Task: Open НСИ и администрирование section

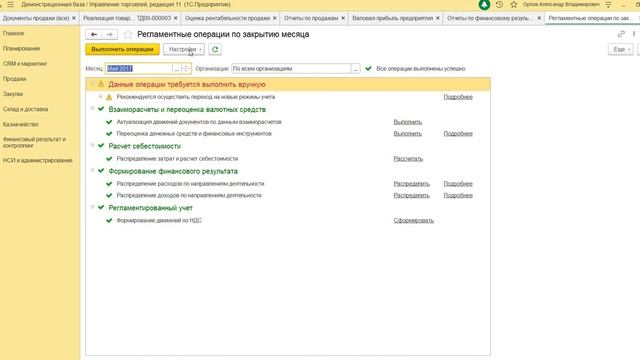Action: (38, 160)
